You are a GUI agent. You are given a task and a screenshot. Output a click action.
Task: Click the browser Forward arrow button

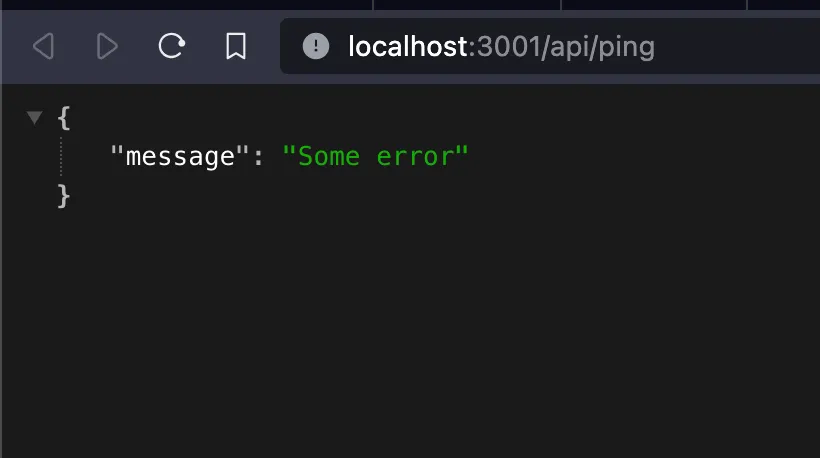coord(107,46)
